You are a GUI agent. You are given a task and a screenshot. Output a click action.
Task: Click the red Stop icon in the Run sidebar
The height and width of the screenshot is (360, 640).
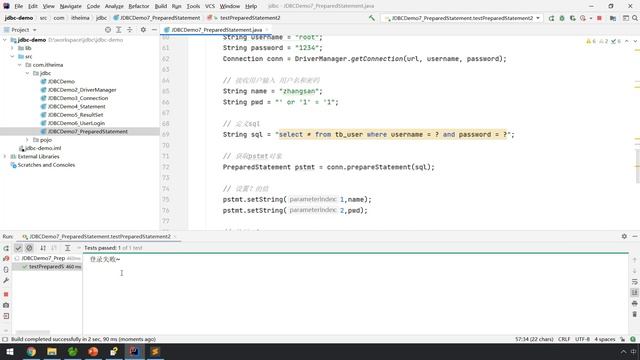(6, 294)
